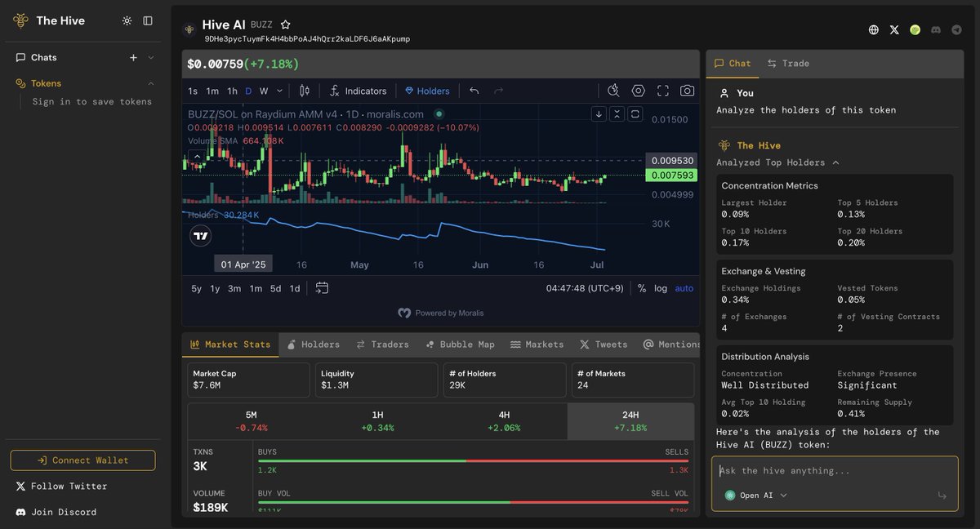The width and height of the screenshot is (980, 529).
Task: Open the Tokens section in the sidebar
Action: (x=46, y=83)
